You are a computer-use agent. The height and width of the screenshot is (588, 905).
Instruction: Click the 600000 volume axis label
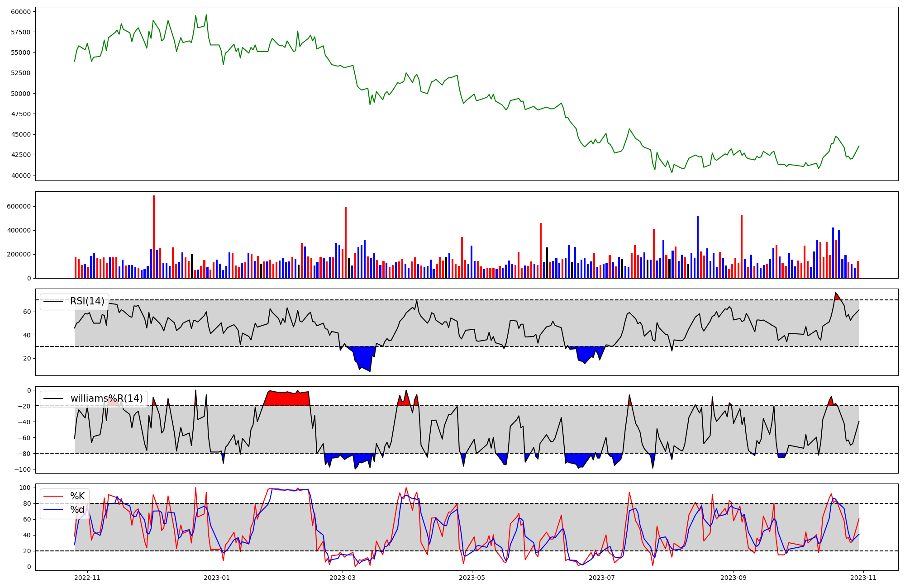click(19, 206)
